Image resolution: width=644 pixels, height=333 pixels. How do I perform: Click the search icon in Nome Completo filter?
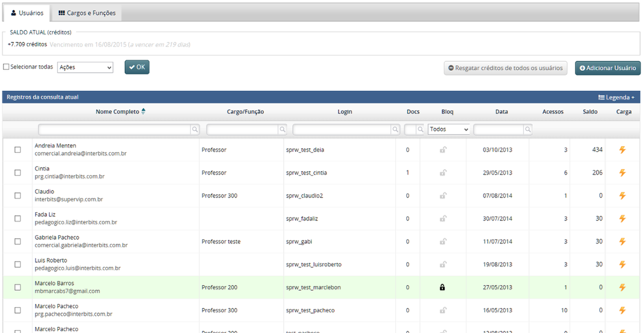[195, 130]
